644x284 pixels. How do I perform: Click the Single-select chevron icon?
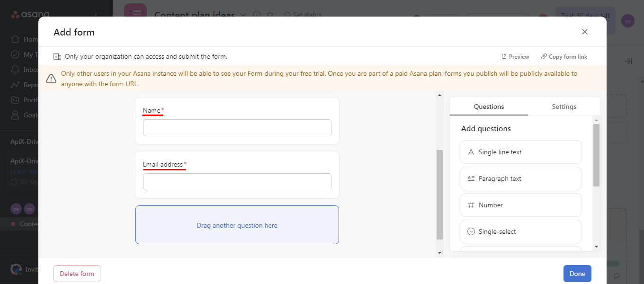pyautogui.click(x=471, y=231)
